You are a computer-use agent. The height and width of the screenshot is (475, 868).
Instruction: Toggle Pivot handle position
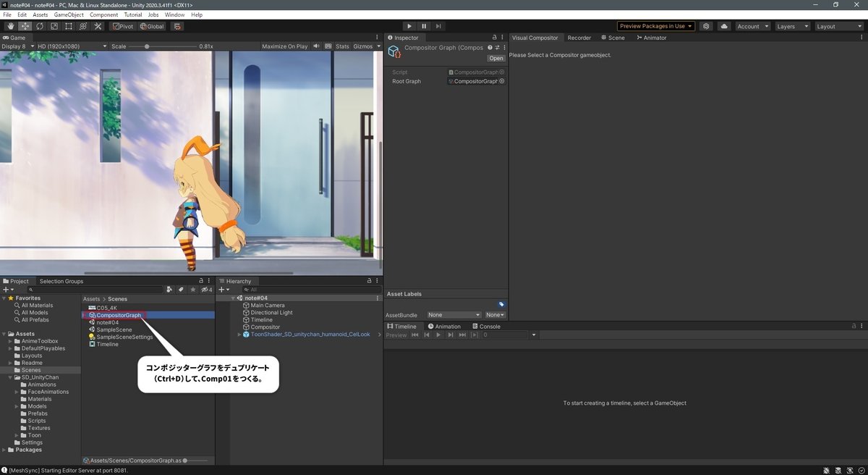pos(123,26)
